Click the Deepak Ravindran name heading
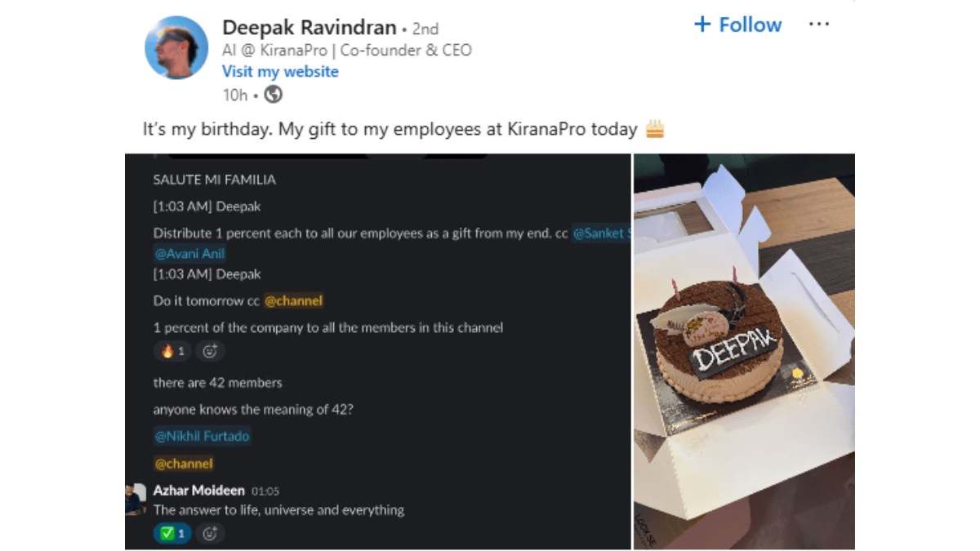Image resolution: width=980 pixels, height=551 pixels. [x=310, y=28]
